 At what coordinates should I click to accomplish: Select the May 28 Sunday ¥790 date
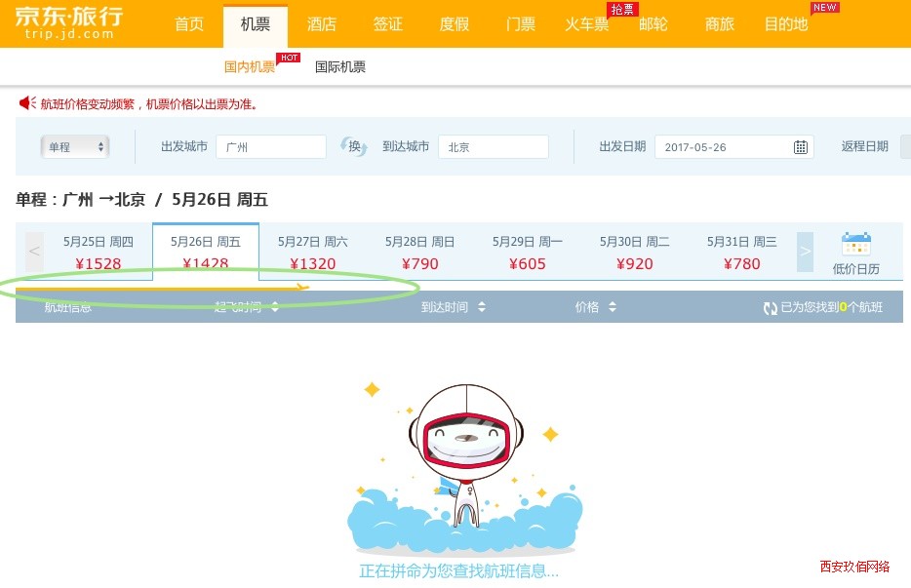[x=419, y=253]
